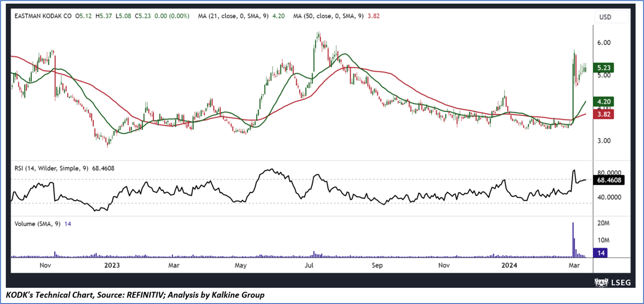Click the 2024 time axis label
The width and height of the screenshot is (644, 304).
click(510, 266)
